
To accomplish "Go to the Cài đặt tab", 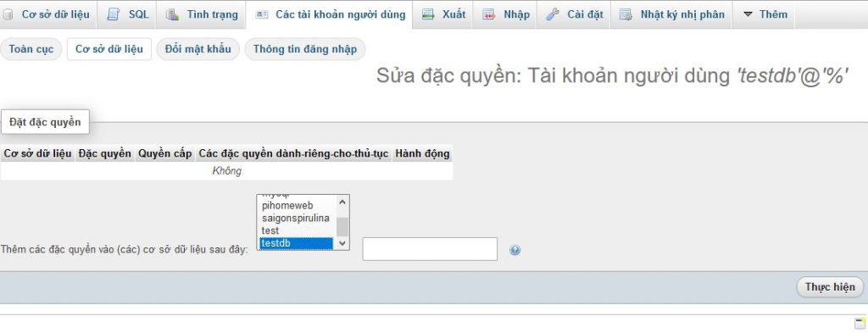I will pyautogui.click(x=574, y=14).
